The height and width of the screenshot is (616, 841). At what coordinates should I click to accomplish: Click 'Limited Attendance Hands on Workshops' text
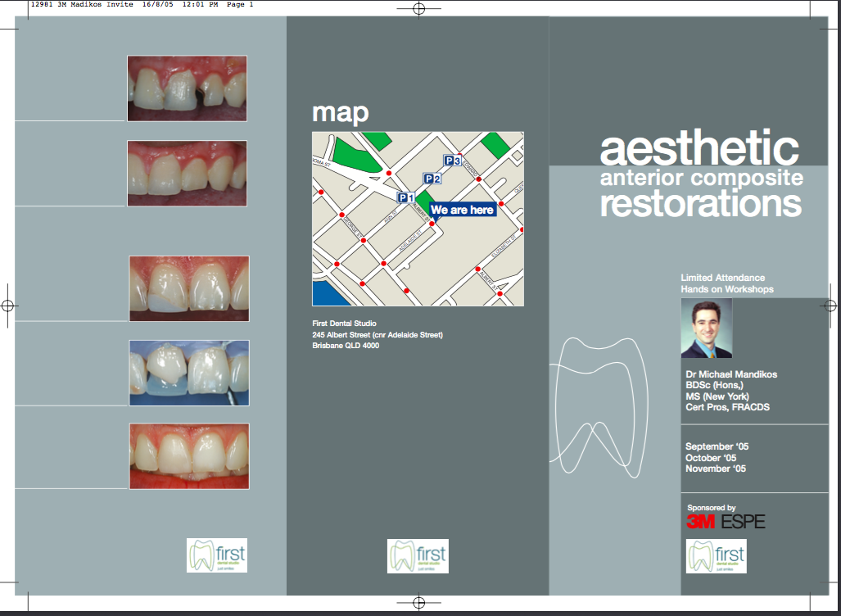click(x=727, y=283)
